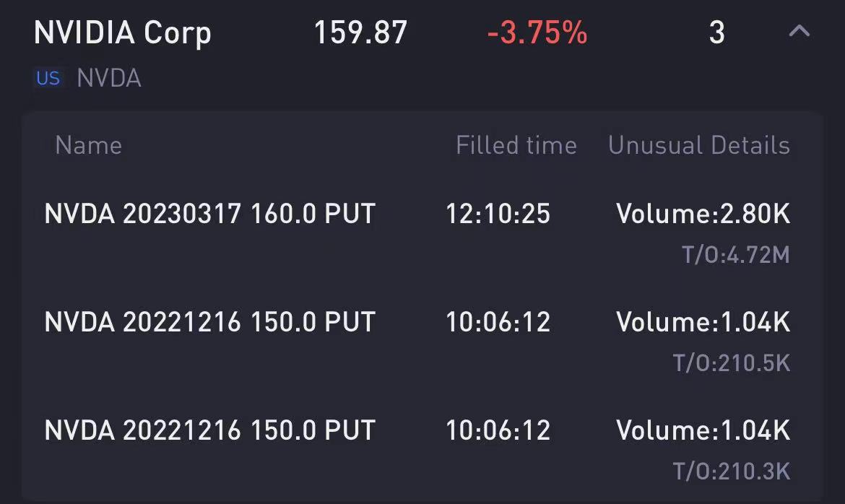
Task: Click the Unusual Details column header
Action: point(698,145)
